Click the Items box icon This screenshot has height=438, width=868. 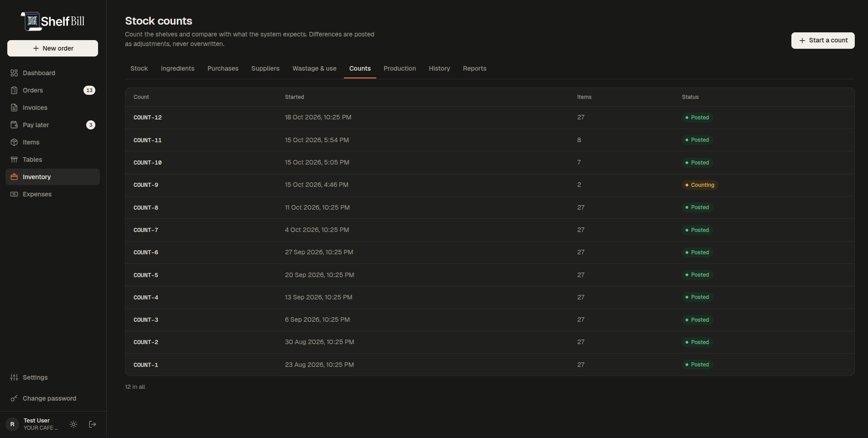point(14,142)
